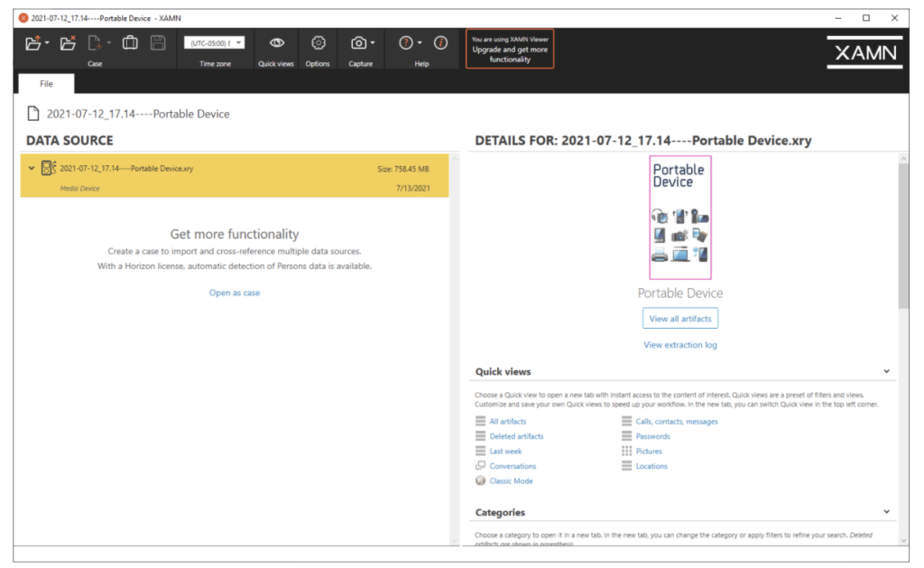This screenshot has height=568, width=924.
Task: Click the 'Portable Device' caption below the thumbnail
Action: 680,293
